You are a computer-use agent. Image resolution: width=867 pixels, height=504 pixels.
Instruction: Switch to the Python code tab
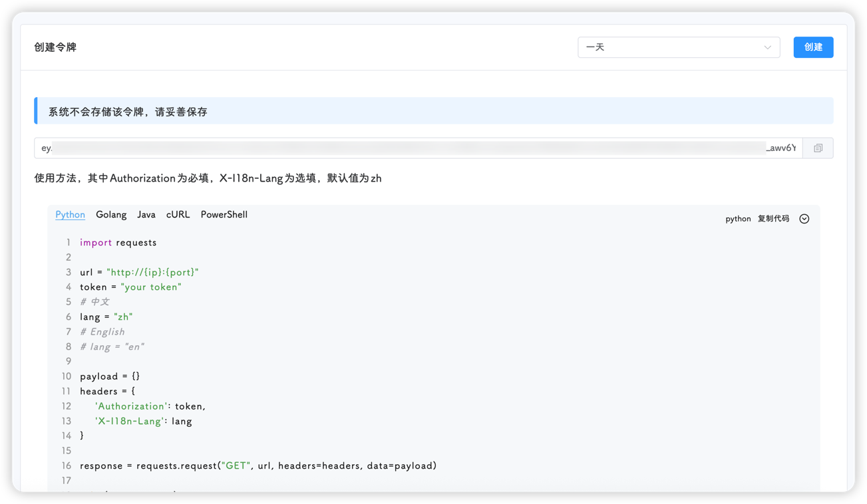tap(70, 215)
